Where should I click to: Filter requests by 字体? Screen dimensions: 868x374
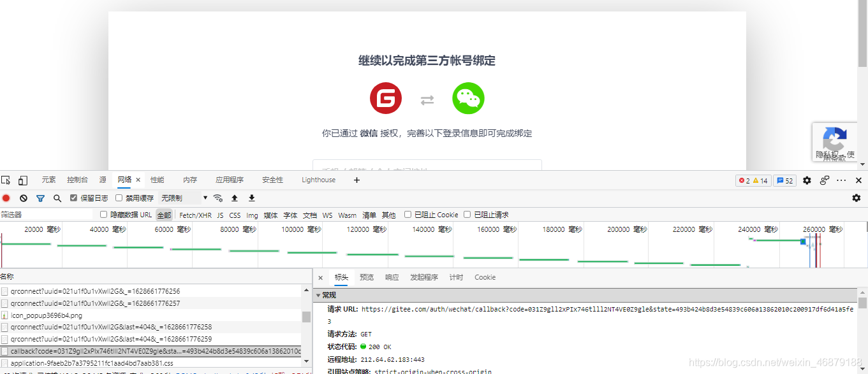[290, 215]
